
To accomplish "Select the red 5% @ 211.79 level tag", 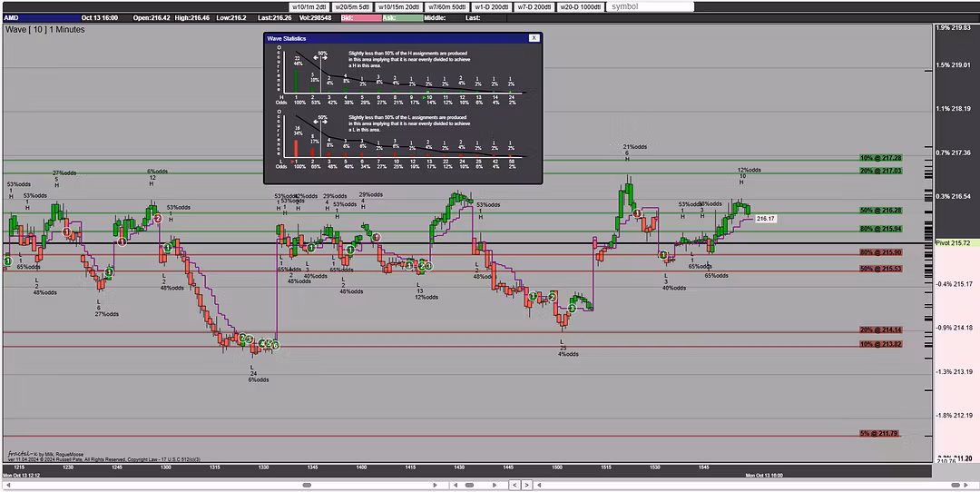I will pyautogui.click(x=879, y=434).
